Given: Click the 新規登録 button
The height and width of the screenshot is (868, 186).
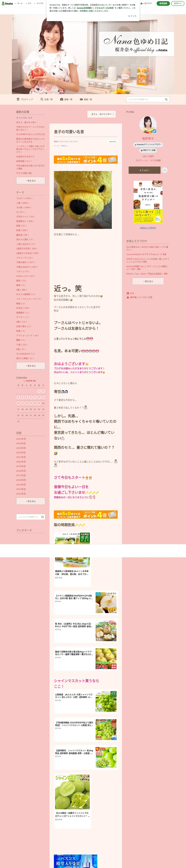Looking at the screenshot, I should pos(163,3).
